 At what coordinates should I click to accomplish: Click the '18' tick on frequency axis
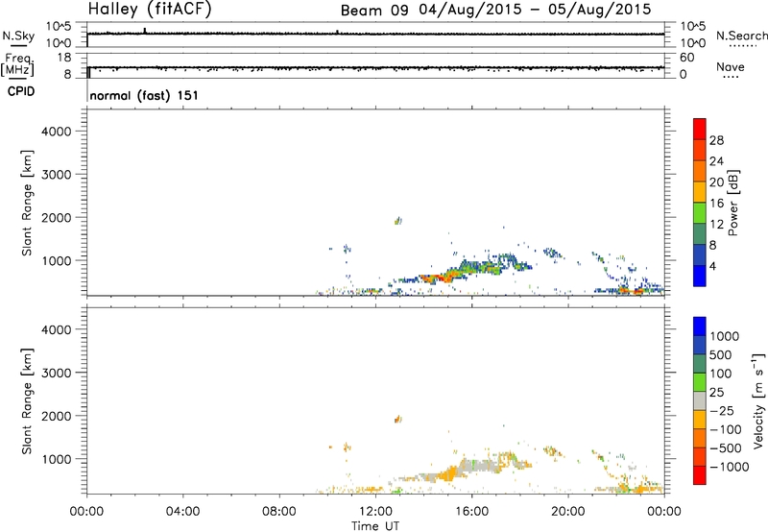[x=63, y=58]
